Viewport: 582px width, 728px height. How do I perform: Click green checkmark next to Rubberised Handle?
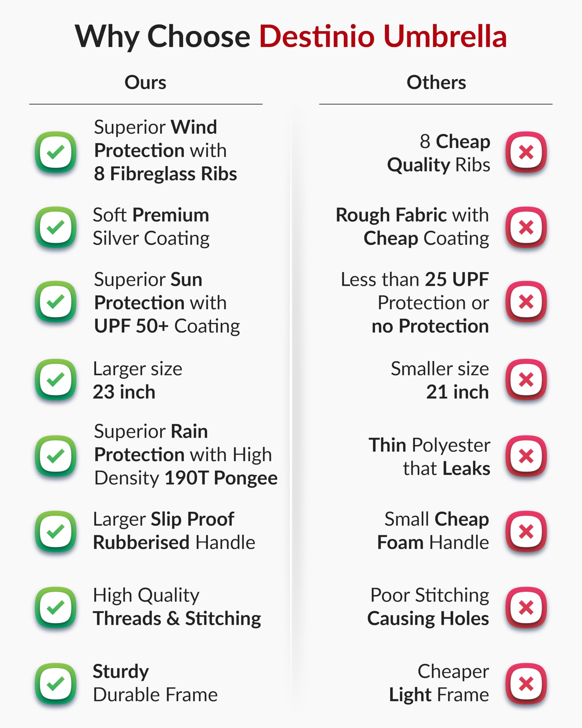tap(56, 531)
